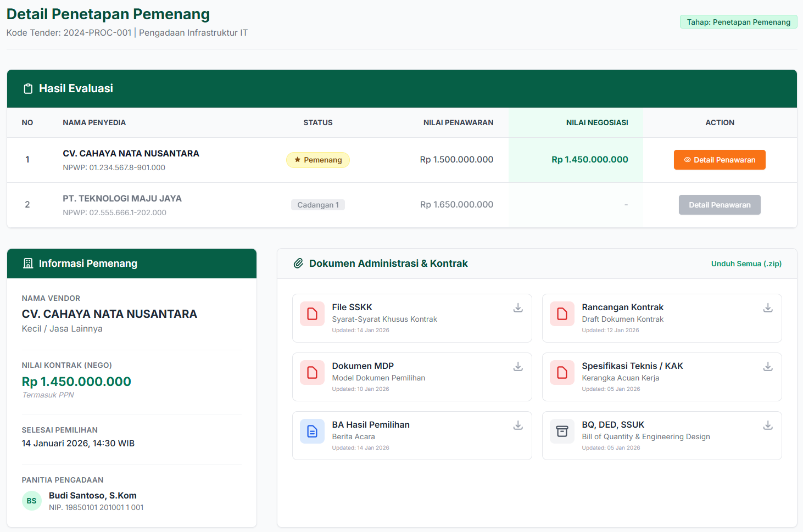Open Detail Penawaran for PT. Teknologi Maju Jaya
The width and height of the screenshot is (803, 532).
pos(719,205)
